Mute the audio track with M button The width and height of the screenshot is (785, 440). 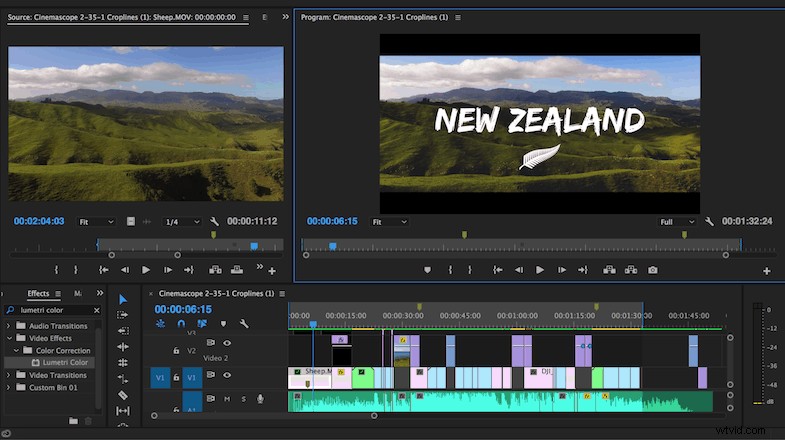(x=227, y=399)
